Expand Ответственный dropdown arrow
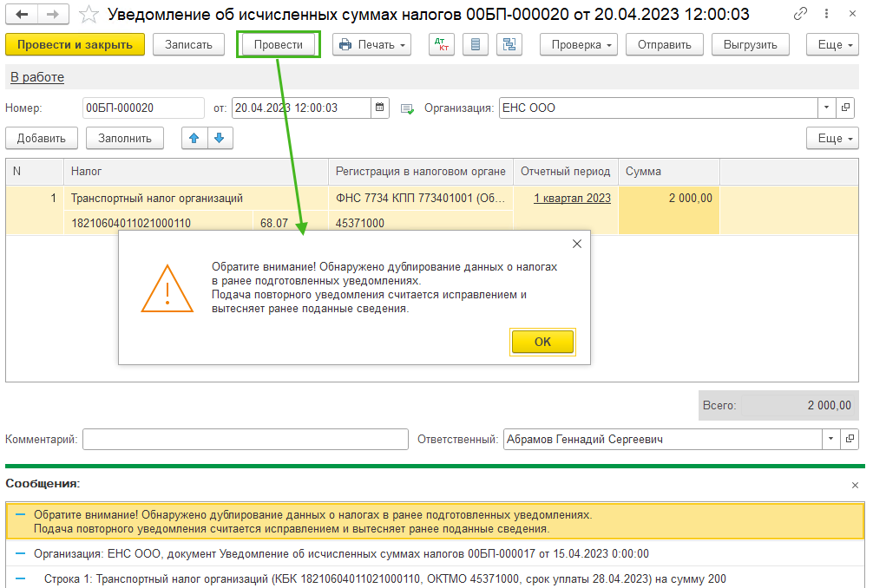Screen dimensions: 873x588 pyautogui.click(x=830, y=439)
